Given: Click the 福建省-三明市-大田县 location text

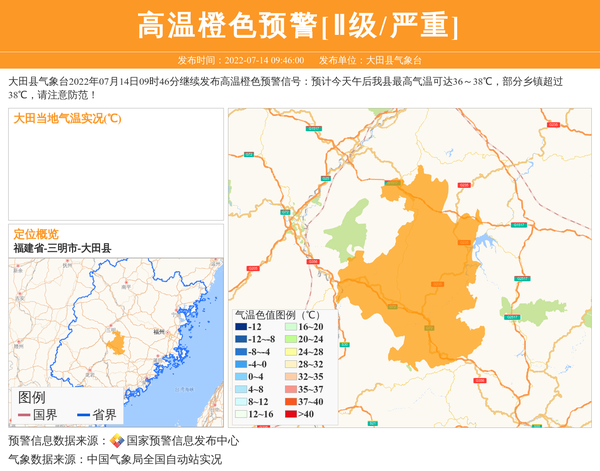Looking at the screenshot, I should point(62,248).
